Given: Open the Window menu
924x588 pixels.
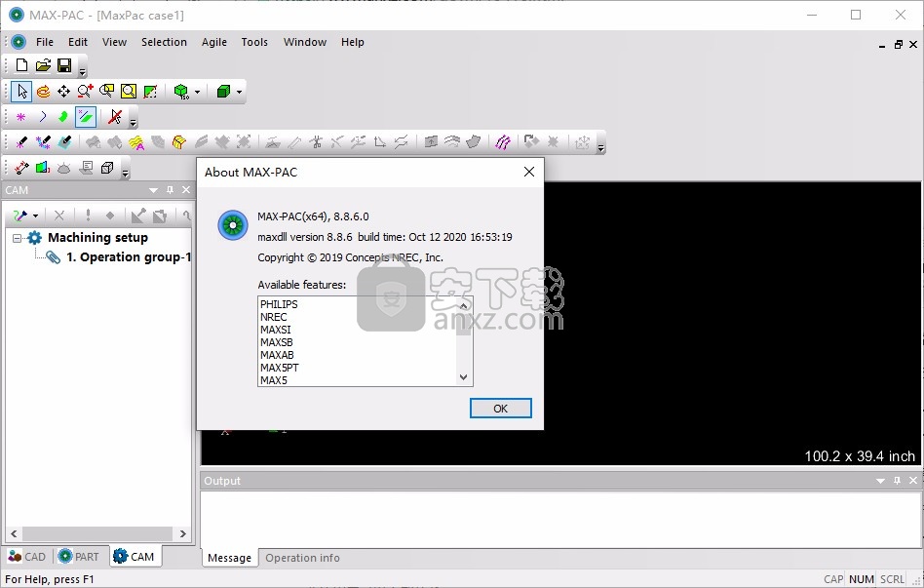Looking at the screenshot, I should tap(305, 42).
